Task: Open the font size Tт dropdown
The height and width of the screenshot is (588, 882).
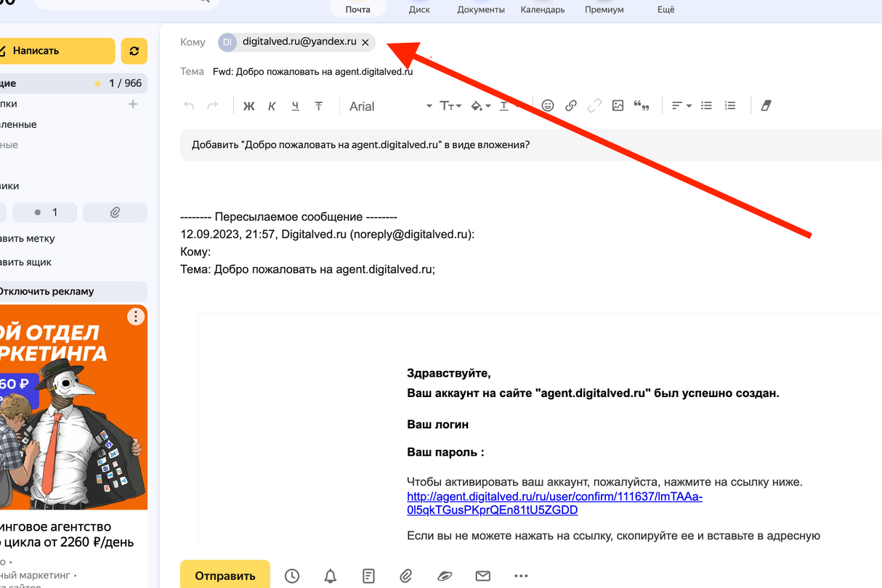Action: click(x=450, y=106)
